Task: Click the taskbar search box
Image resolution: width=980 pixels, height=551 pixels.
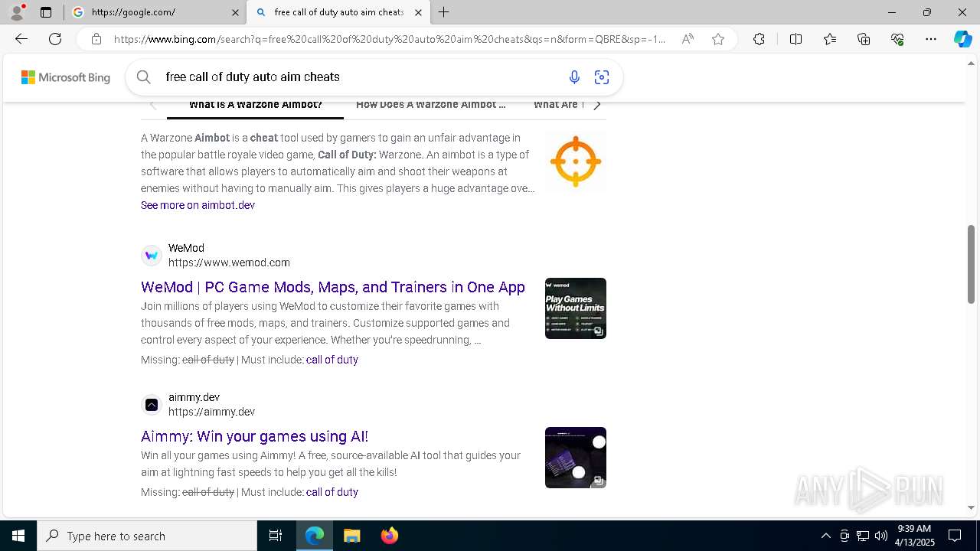Action: click(x=147, y=536)
